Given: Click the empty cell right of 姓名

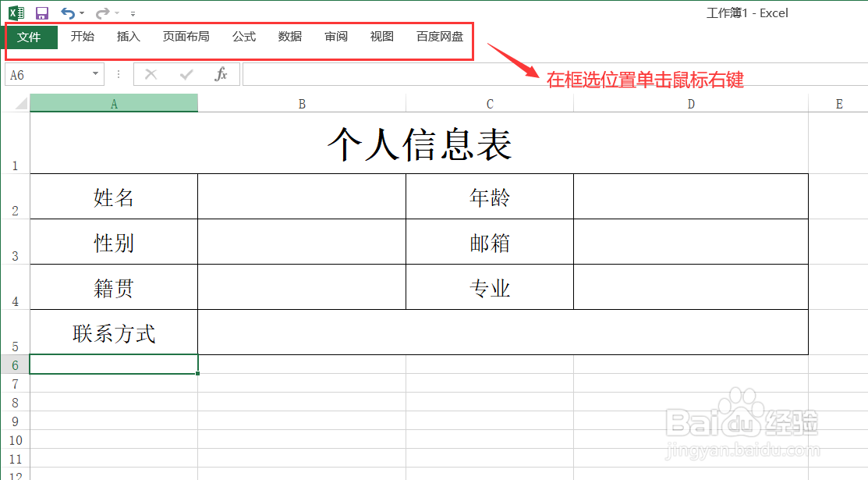Looking at the screenshot, I should click(x=302, y=196).
